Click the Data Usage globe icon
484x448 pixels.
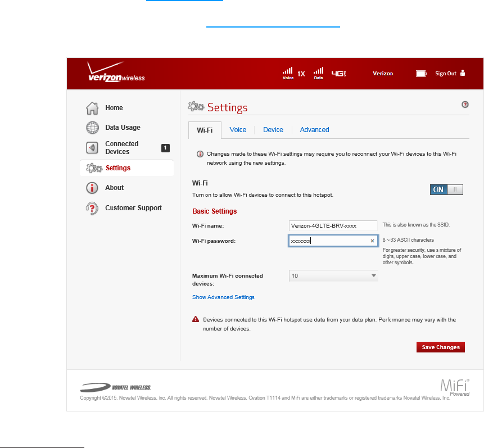[92, 128]
